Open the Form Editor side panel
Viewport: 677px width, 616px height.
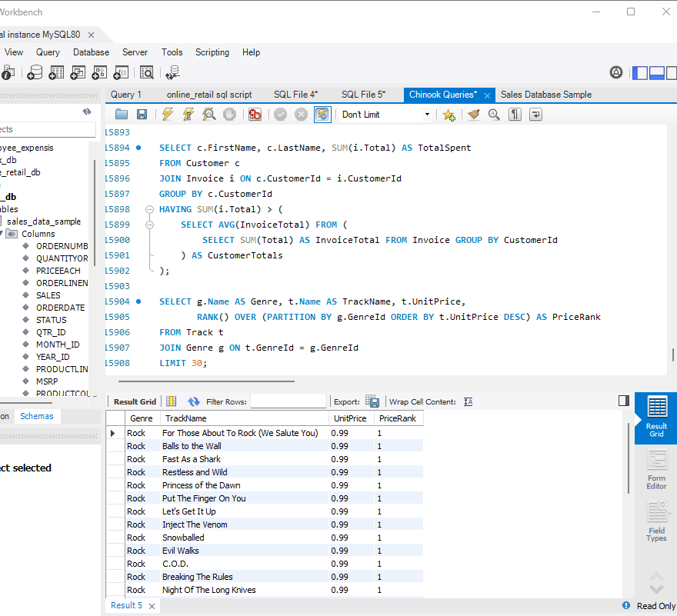point(656,470)
